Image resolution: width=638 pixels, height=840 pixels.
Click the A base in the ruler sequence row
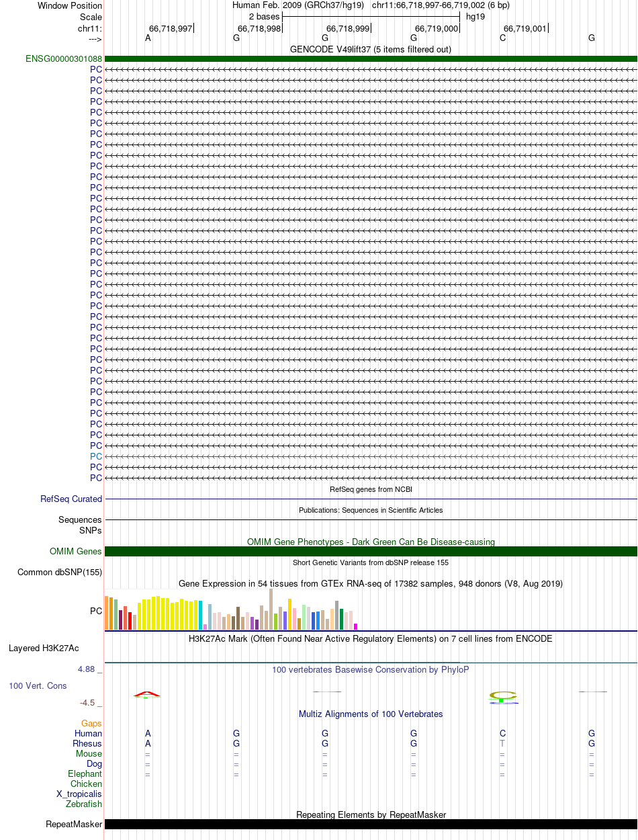[148, 38]
